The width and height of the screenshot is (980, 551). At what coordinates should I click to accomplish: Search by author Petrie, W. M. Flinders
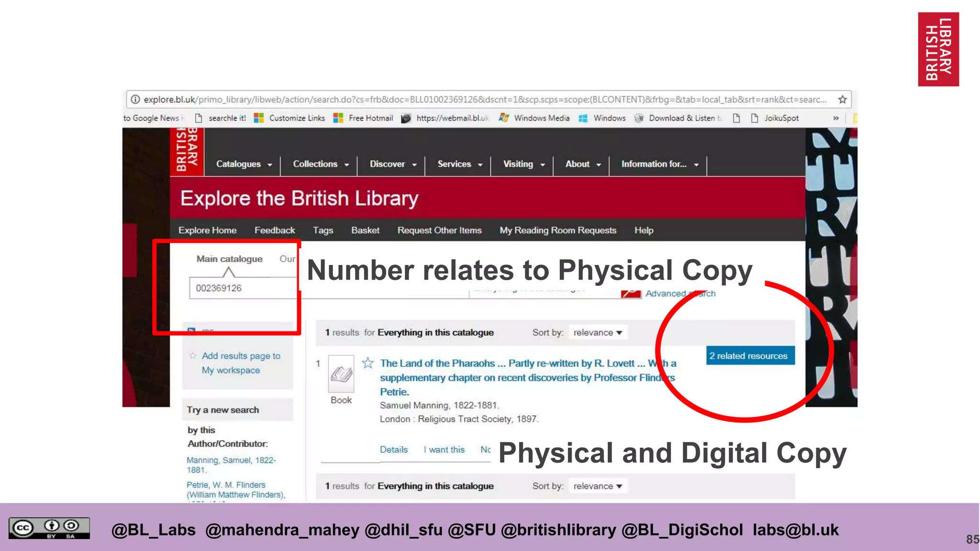click(235, 490)
